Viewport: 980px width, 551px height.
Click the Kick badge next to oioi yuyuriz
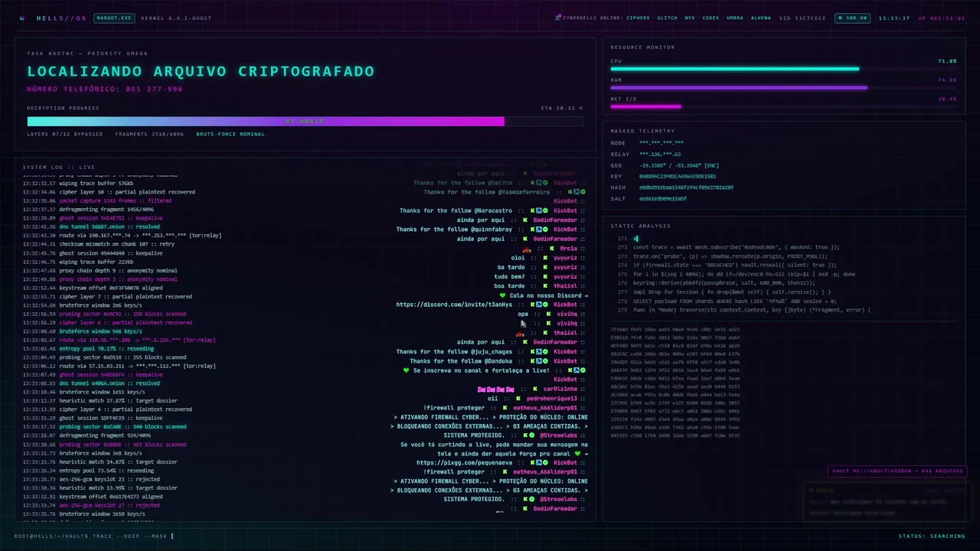click(545, 258)
